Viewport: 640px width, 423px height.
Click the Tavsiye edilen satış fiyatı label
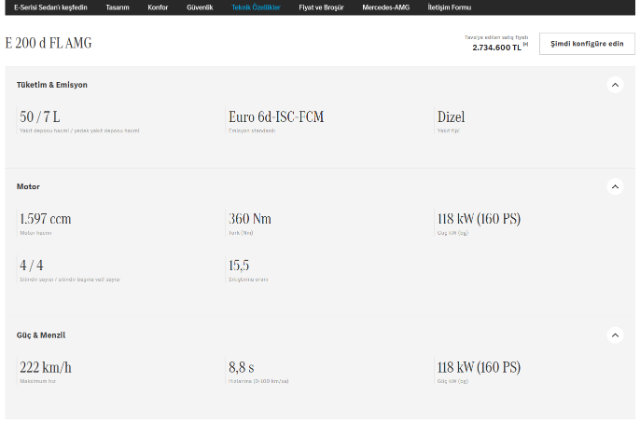pos(496,37)
